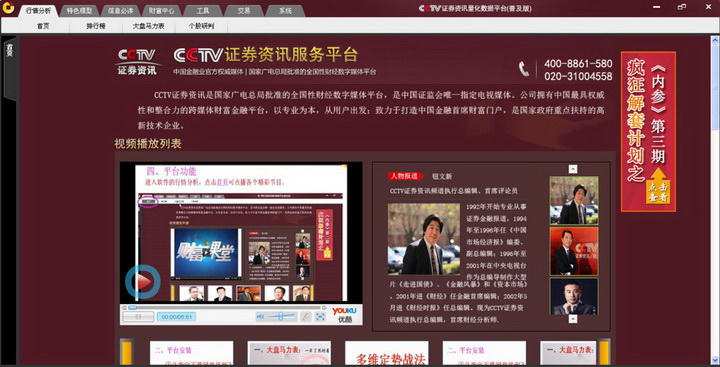Click the large portrait photo of 钮文新
This screenshot has width=720, height=367.
[423, 239]
